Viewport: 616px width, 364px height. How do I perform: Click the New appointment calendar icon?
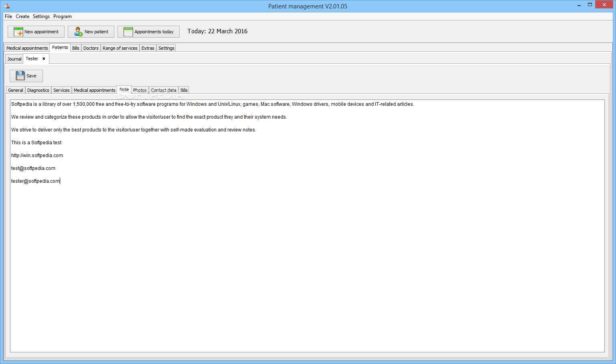click(18, 32)
